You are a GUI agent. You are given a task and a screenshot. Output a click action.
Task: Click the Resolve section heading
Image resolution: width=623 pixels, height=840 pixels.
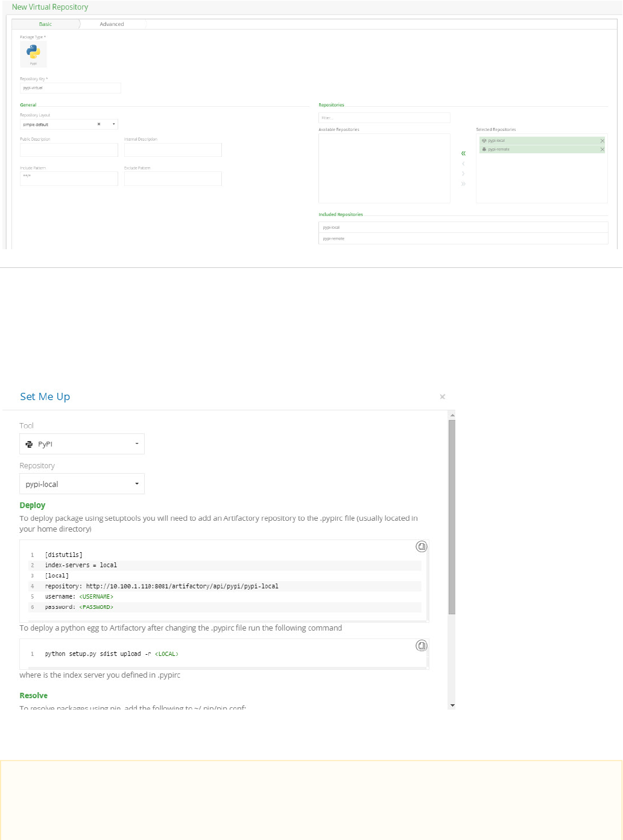(x=34, y=695)
